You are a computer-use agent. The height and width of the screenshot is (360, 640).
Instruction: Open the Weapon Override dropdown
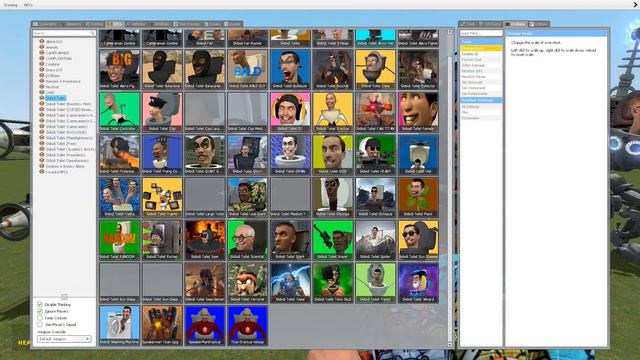point(64,339)
